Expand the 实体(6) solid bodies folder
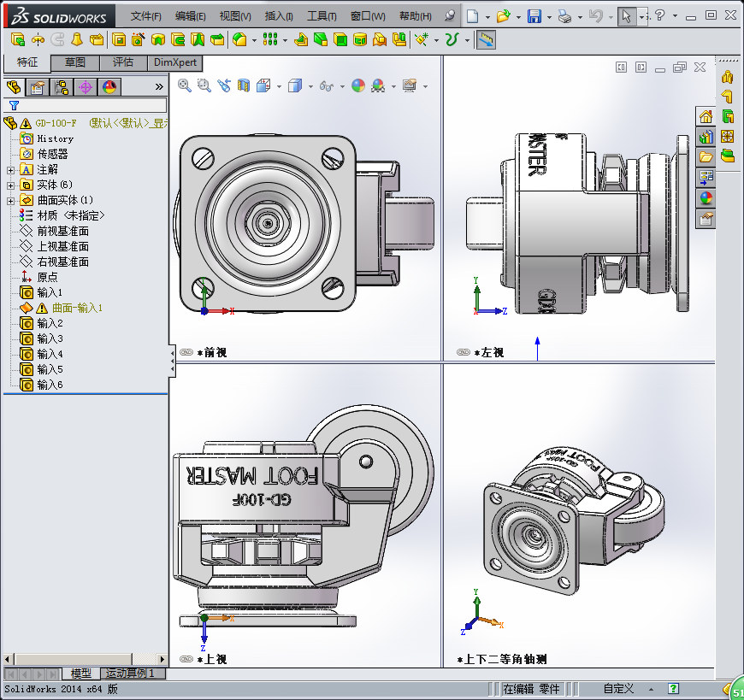This screenshot has height=700, width=744. (11, 185)
